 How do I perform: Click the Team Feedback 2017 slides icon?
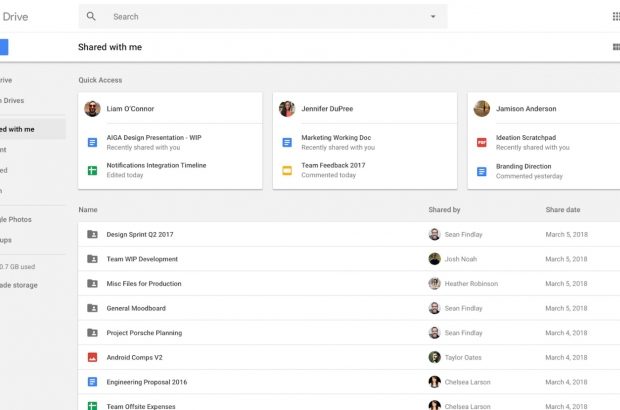click(x=287, y=170)
